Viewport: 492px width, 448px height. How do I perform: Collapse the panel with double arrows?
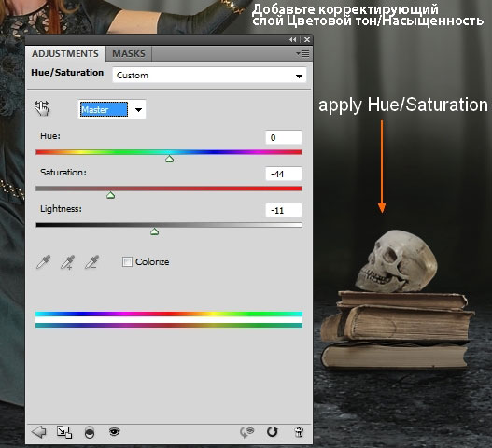click(293, 40)
